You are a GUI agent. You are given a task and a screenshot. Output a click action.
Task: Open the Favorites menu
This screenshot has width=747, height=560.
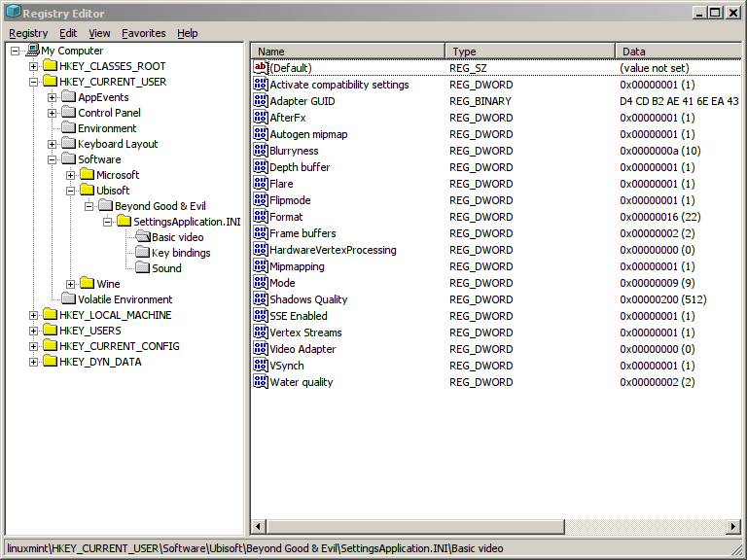pos(144,33)
